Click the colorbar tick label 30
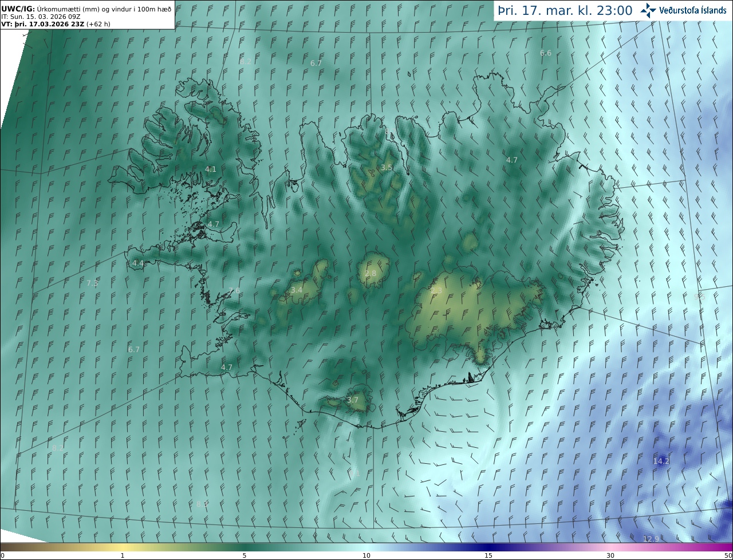733x560 pixels. point(610,555)
